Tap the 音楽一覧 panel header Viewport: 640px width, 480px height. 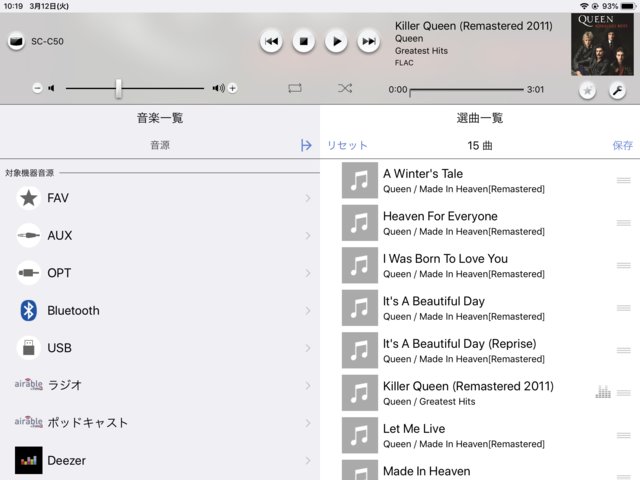[160, 118]
